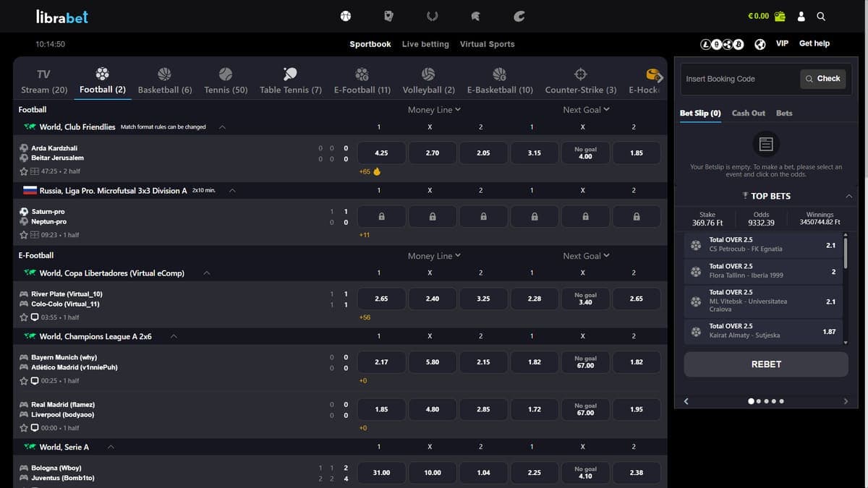Screen dimensions: 868x488
Task: Select the E-Basketball (10) sport category
Action: point(500,81)
